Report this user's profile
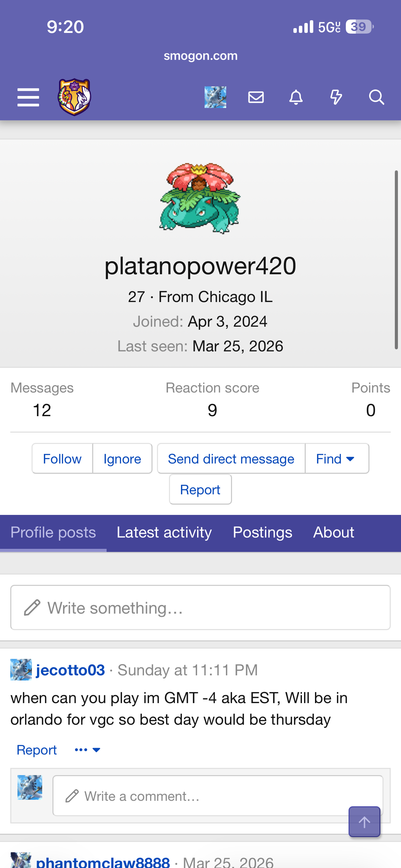401x868 pixels. coord(200,490)
